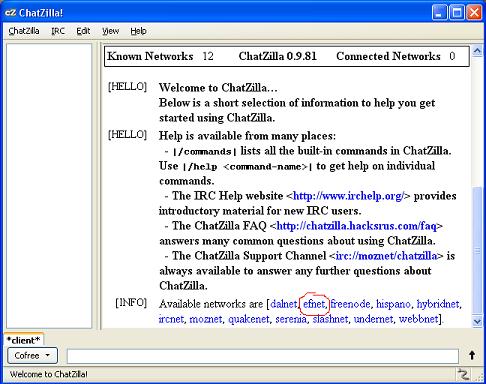Click the scroll down arrow of chat scrollbar
The height and width of the screenshot is (384, 486).
[x=477, y=321]
